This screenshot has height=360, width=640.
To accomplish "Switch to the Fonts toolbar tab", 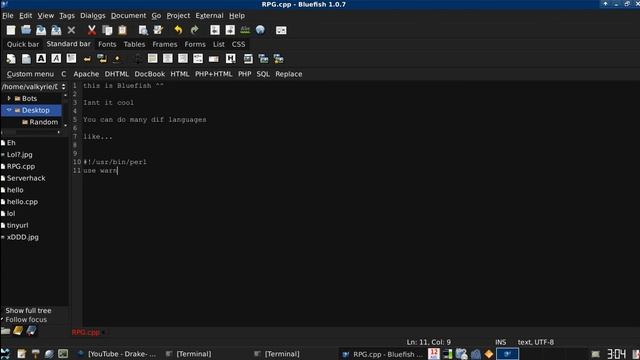I will click(x=107, y=44).
